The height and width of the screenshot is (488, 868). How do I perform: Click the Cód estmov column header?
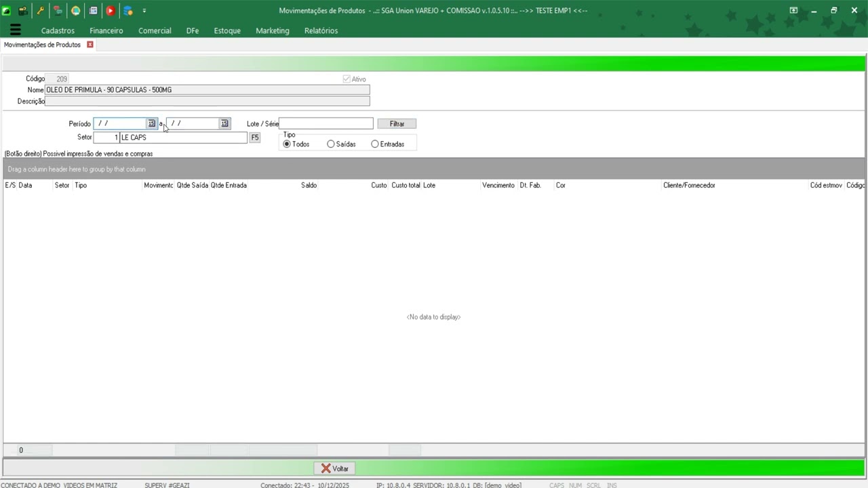click(x=827, y=185)
